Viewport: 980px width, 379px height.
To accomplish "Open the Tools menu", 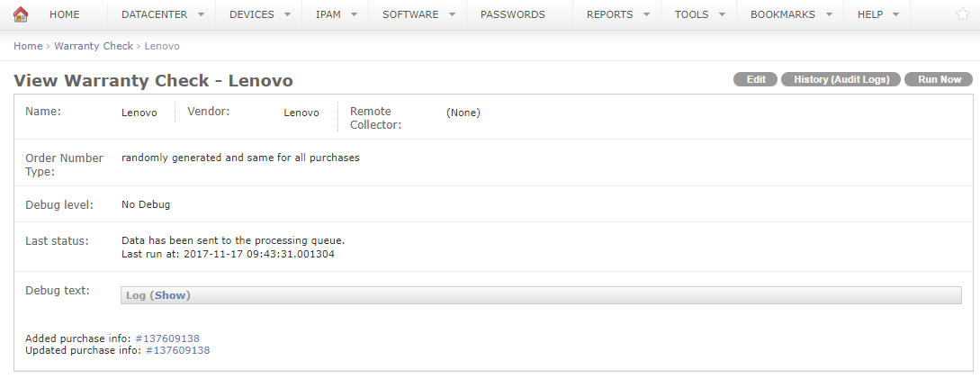I will 698,14.
